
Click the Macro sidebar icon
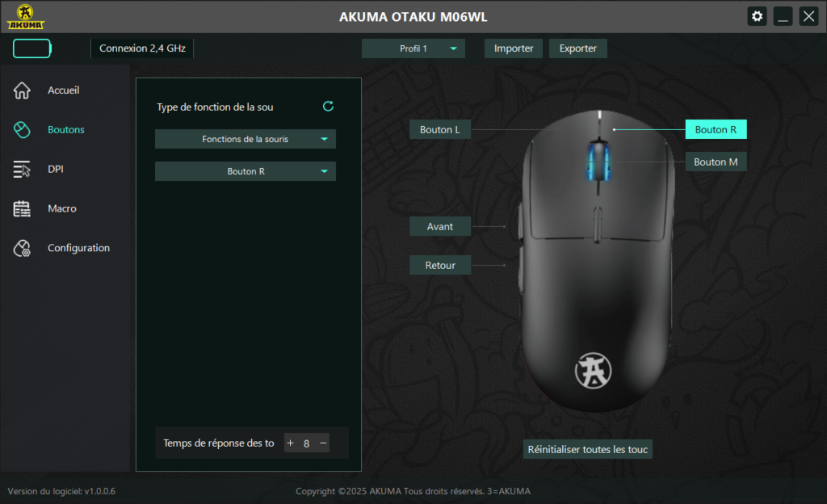pos(22,208)
